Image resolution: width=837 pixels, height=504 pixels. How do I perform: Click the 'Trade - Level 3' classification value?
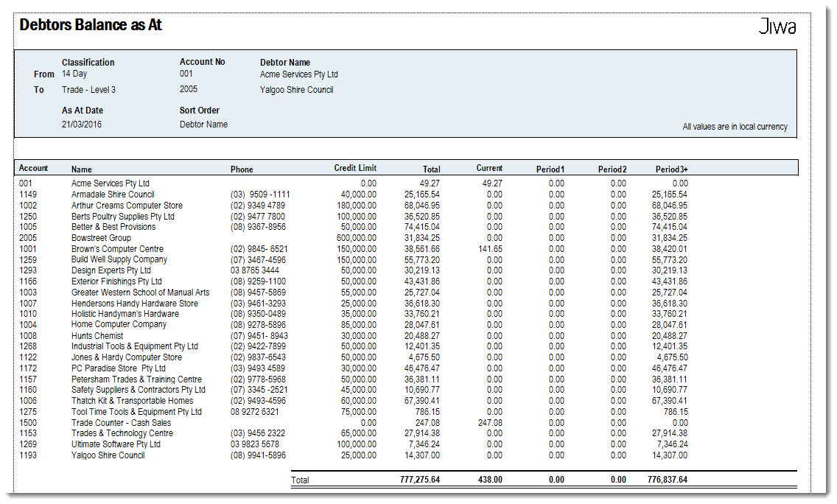(88, 90)
